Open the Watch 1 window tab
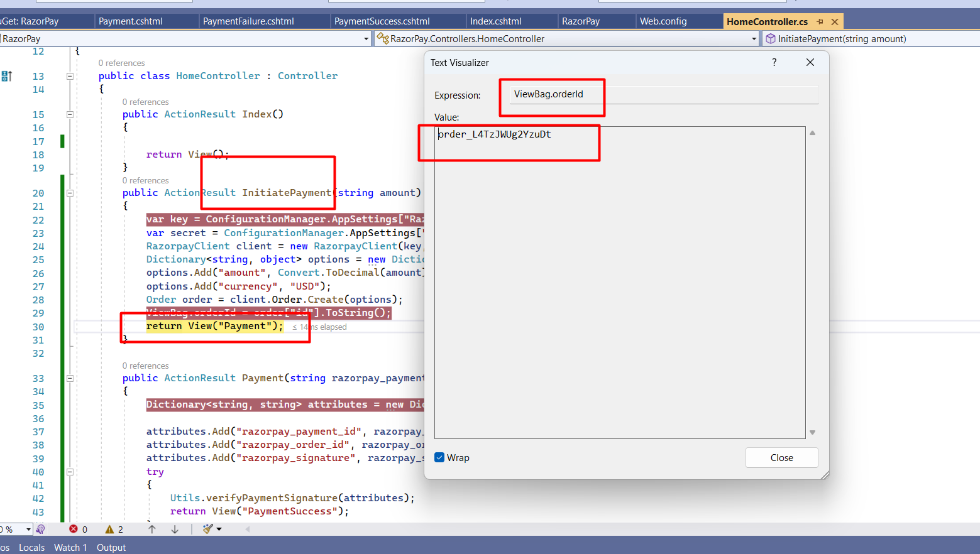This screenshot has height=554, width=980. (70, 548)
